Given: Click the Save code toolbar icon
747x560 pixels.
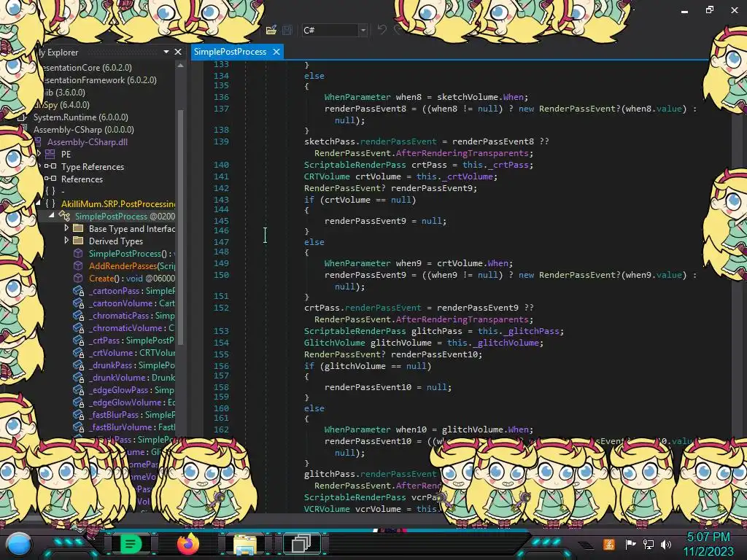Looking at the screenshot, I should click(x=287, y=30).
